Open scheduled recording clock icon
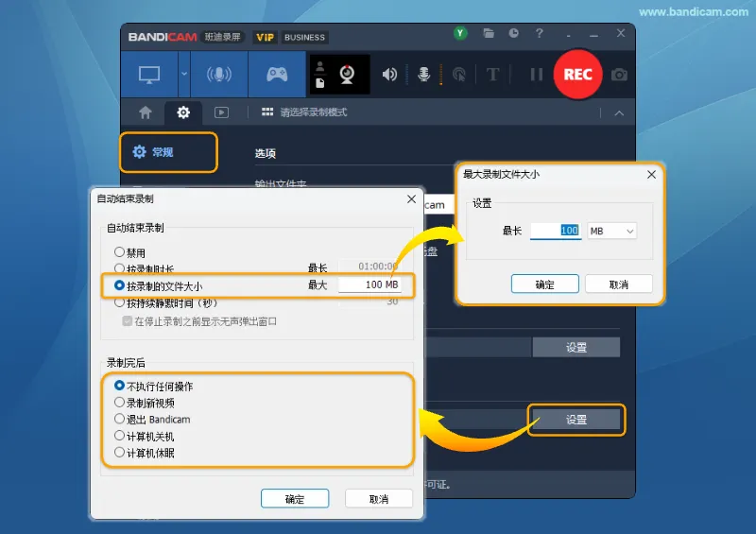This screenshot has width=756, height=534. pyautogui.click(x=513, y=33)
